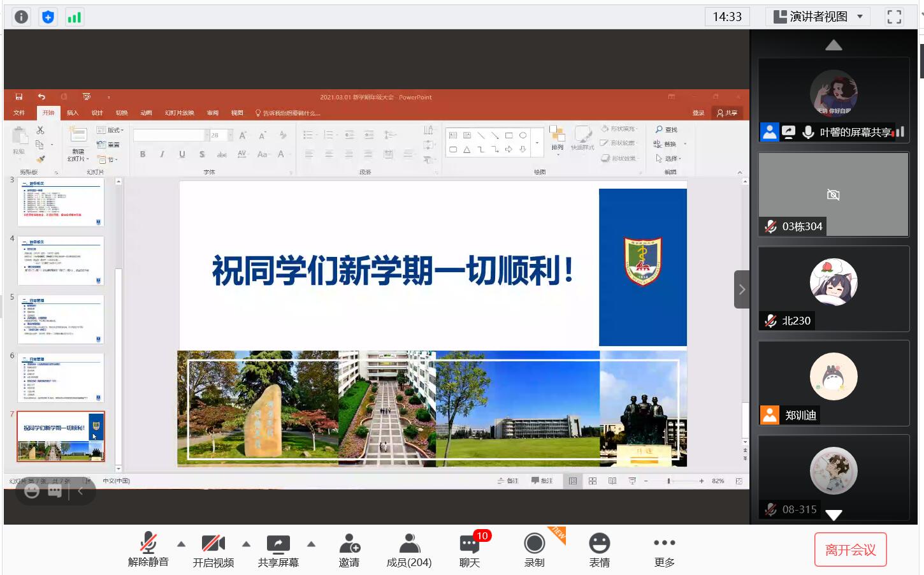Screen dimensions: 924x575
Task: Start 录制 recording
Action: click(534, 550)
